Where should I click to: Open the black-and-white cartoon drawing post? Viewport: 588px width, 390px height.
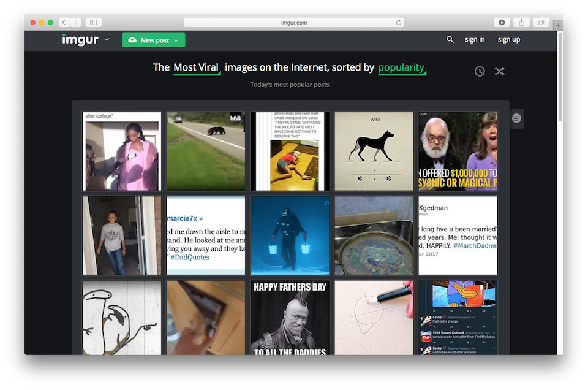point(122,318)
